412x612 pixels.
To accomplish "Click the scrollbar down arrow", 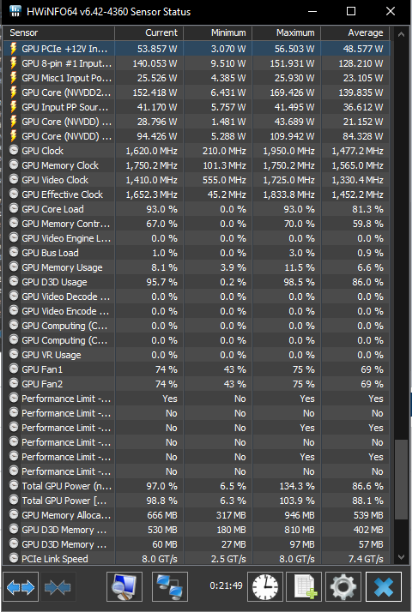I will 401,557.
